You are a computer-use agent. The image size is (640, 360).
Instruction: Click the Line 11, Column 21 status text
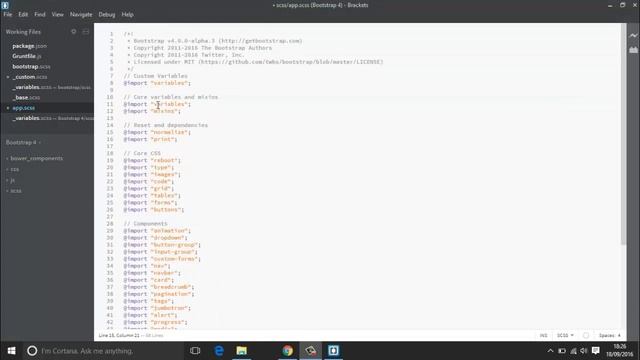coord(119,336)
